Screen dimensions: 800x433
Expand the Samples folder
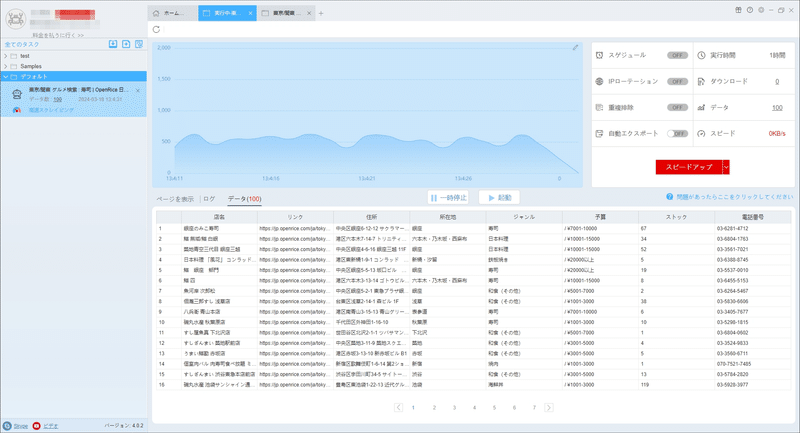point(6,66)
